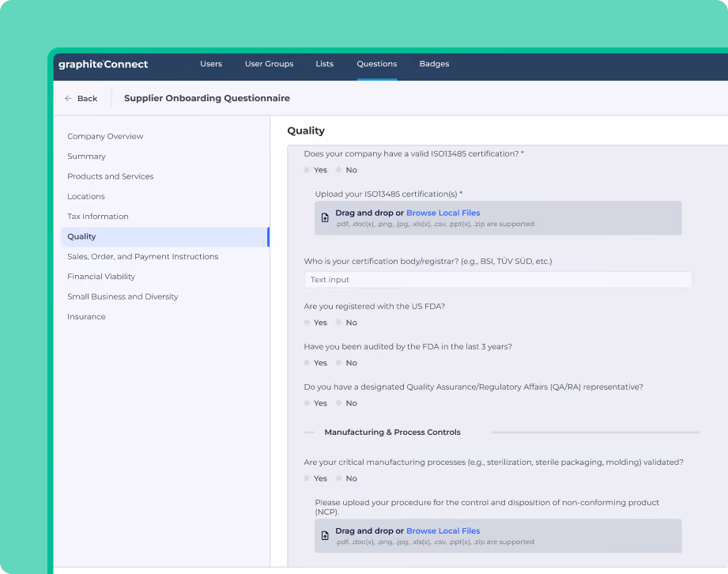Pick No for critical manufacturing processes validated
Viewport: 728px width, 574px height.
pos(339,478)
